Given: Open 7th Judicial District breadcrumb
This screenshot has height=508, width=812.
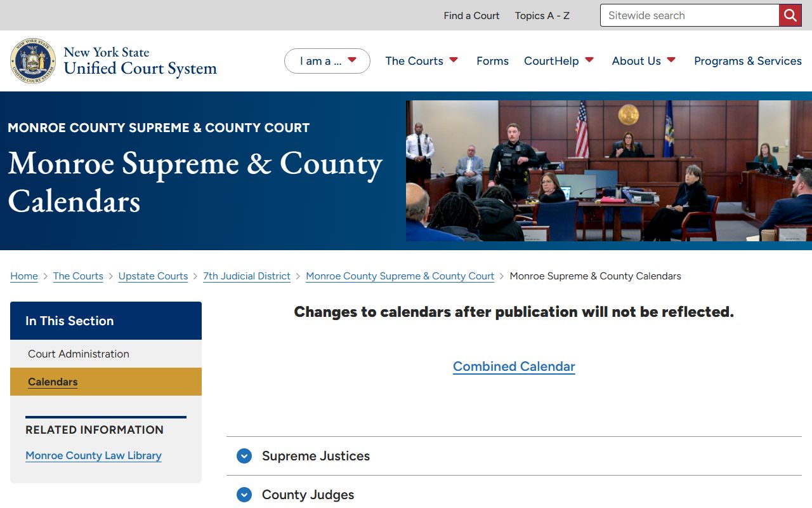Looking at the screenshot, I should coord(247,276).
